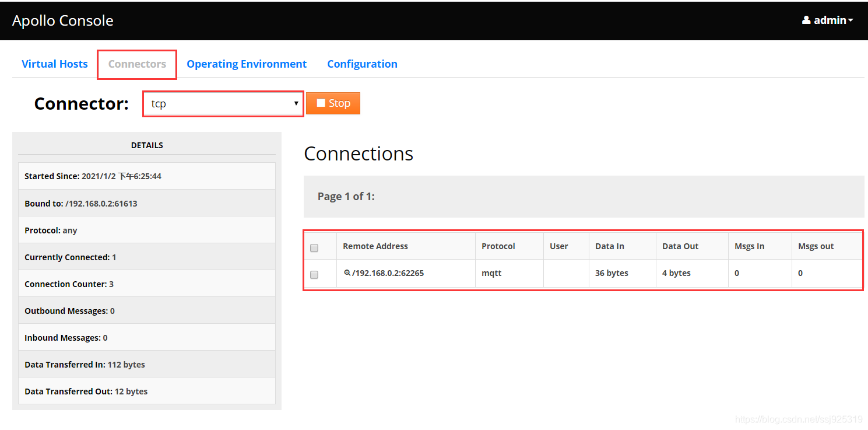Click the Connection Counter: 3 row
The height and width of the screenshot is (430, 868).
147,284
